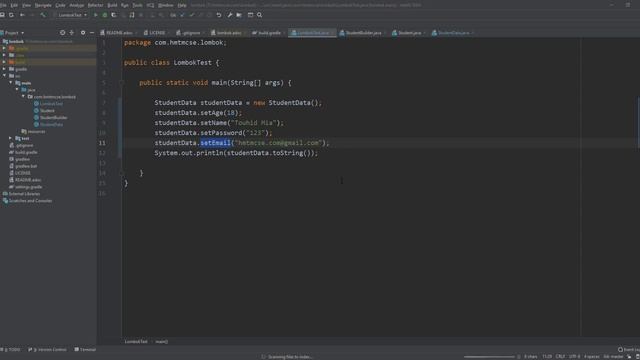The height and width of the screenshot is (360, 640).
Task: Switch to the README.adoc editor tab
Action: 119,33
